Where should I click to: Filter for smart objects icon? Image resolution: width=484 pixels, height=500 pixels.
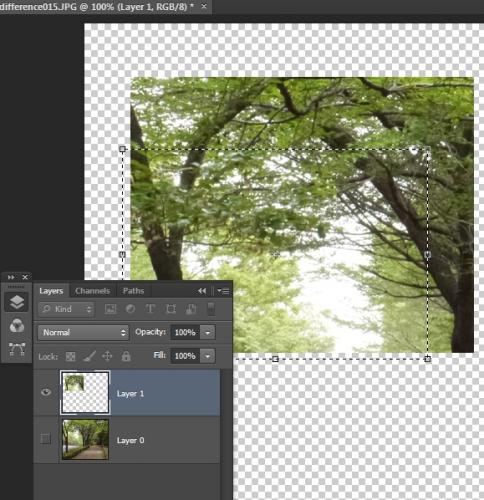tap(191, 309)
